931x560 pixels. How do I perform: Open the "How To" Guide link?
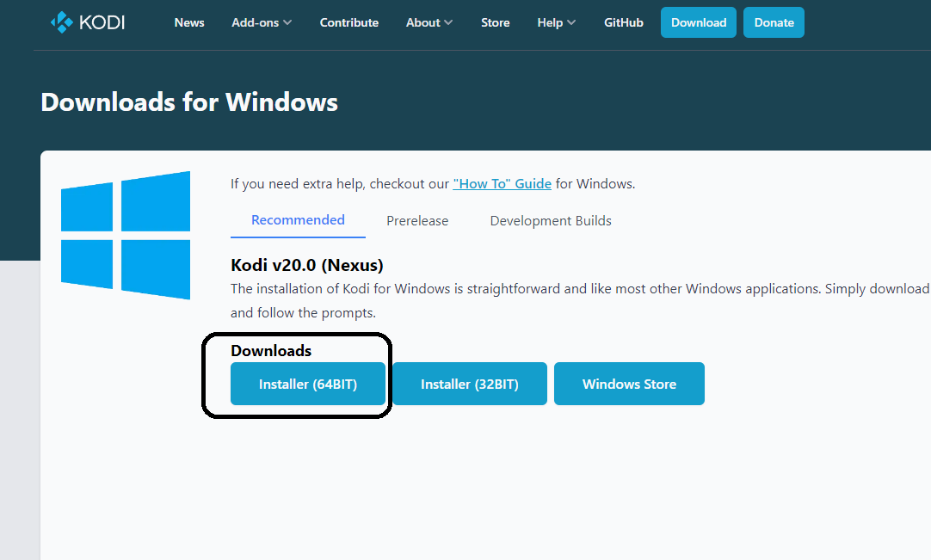pos(502,183)
